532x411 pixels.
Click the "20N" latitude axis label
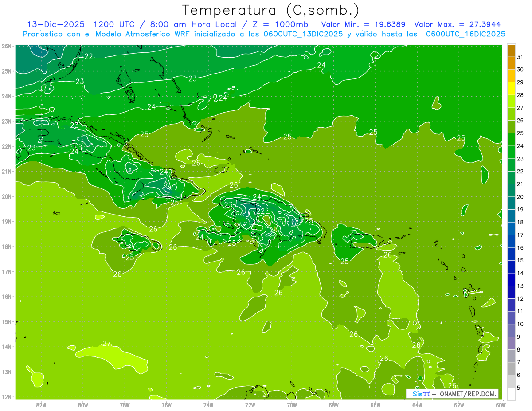7,196
